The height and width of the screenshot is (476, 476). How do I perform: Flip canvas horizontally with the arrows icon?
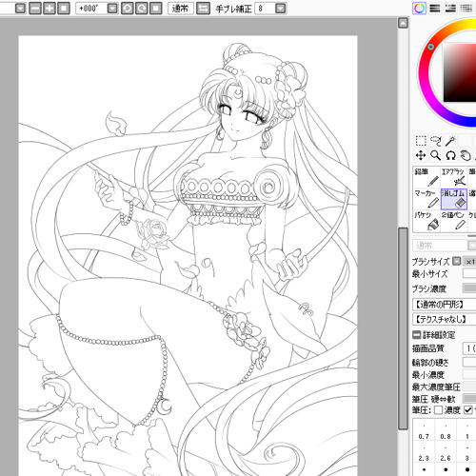coord(203,9)
